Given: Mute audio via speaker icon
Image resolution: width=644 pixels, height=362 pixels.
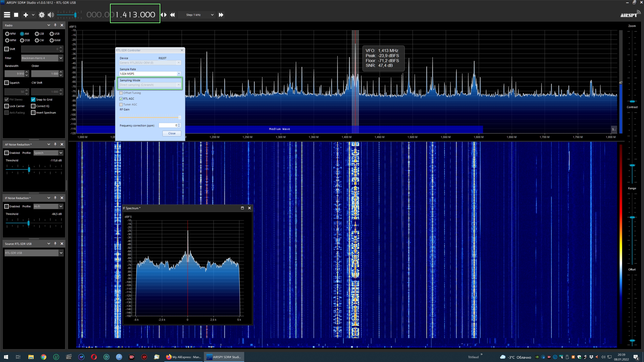Looking at the screenshot, I should [51, 15].
